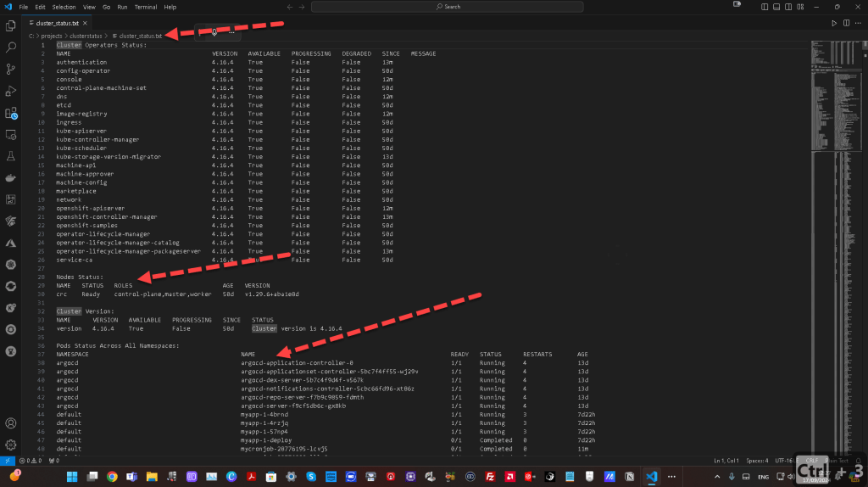Expand the clusterstatus breadcrumb

click(86, 36)
